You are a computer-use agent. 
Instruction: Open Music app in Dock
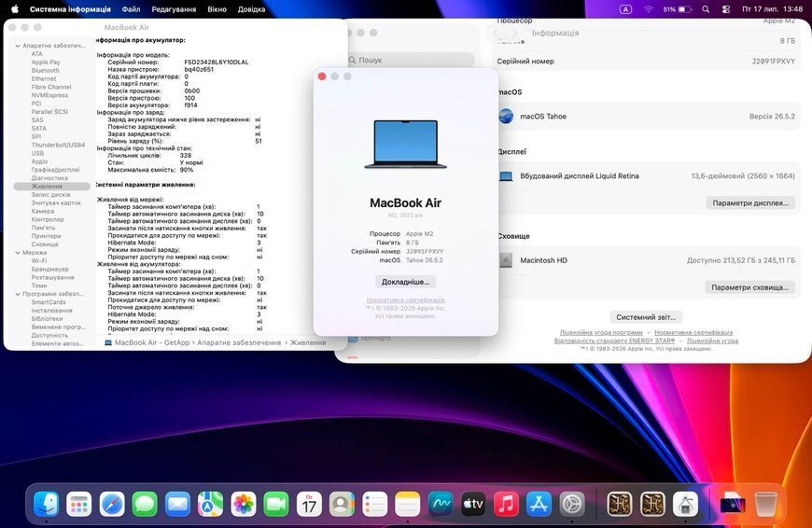coord(507,503)
